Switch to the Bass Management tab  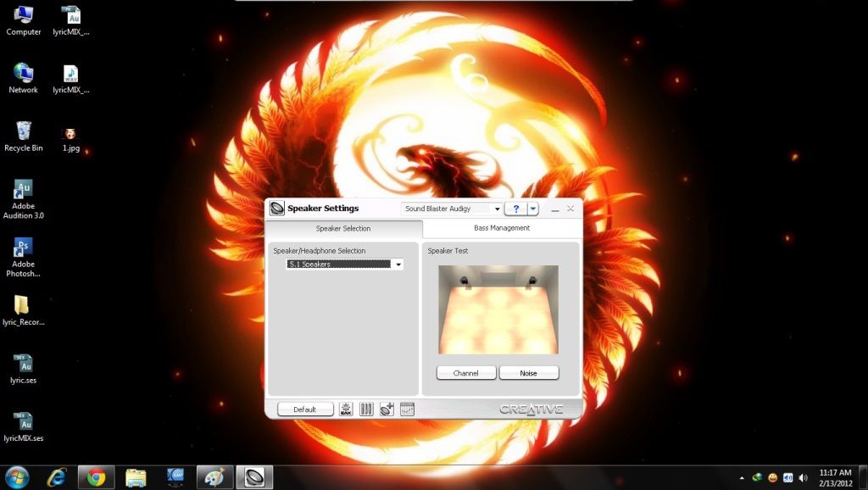(502, 228)
